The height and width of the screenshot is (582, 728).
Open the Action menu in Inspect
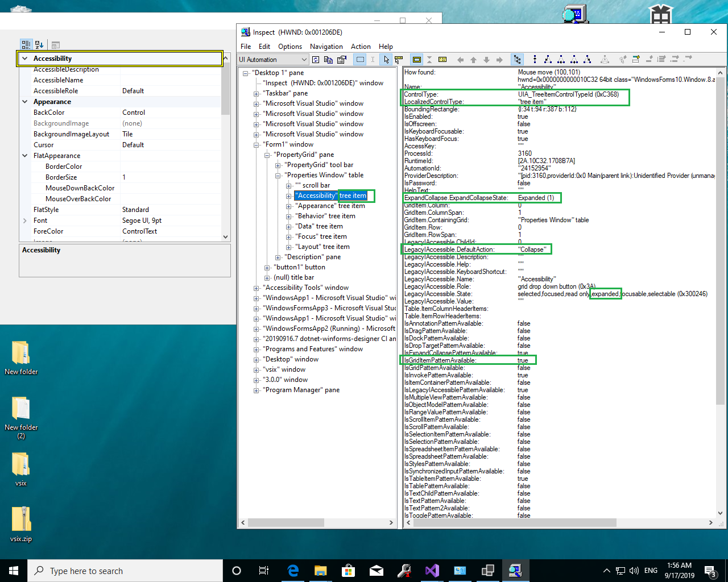361,47
